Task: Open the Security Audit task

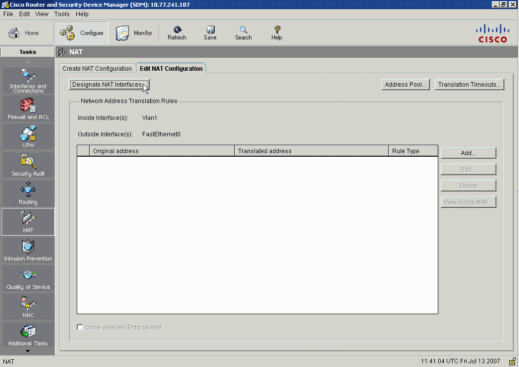Action: 28,165
